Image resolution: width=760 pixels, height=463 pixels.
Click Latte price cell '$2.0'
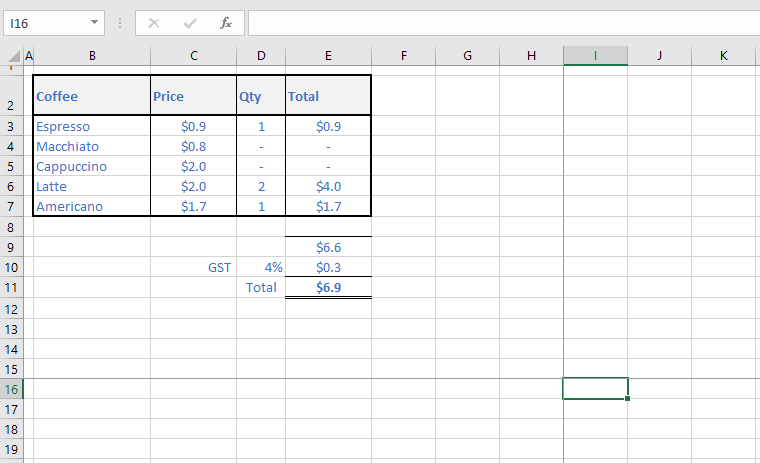[x=193, y=186]
